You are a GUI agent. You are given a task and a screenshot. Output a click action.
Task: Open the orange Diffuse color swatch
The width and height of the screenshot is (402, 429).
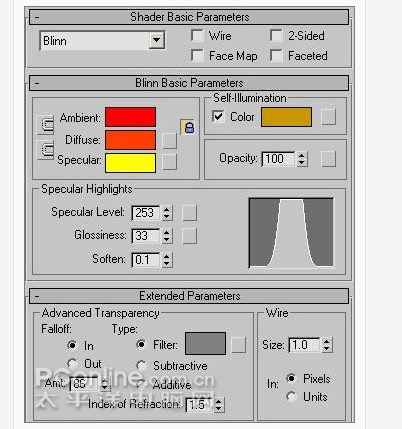[x=130, y=140]
